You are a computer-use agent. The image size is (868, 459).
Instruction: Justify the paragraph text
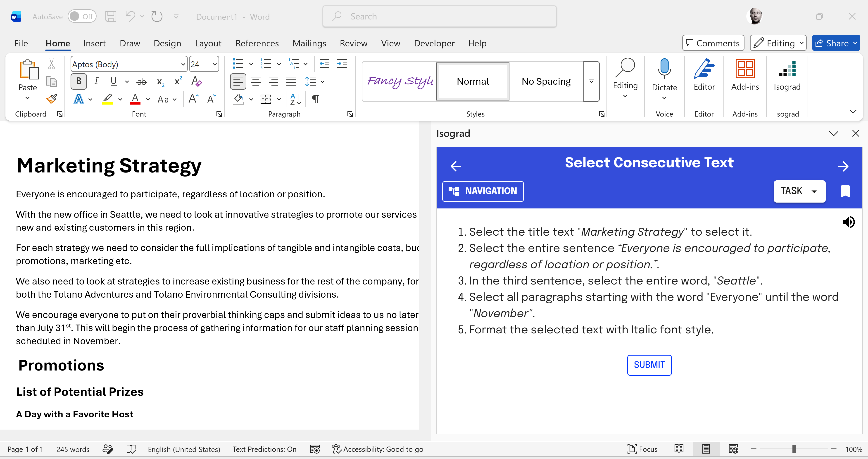click(291, 81)
